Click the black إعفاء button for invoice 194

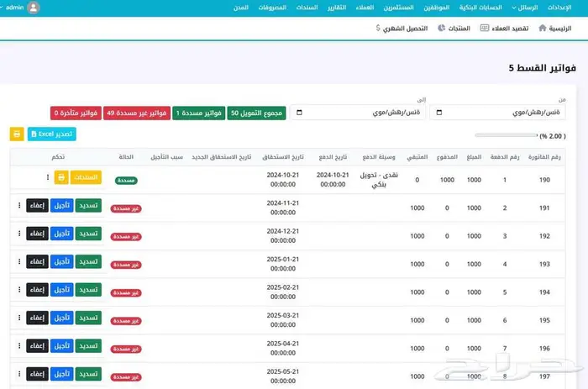pyautogui.click(x=36, y=291)
